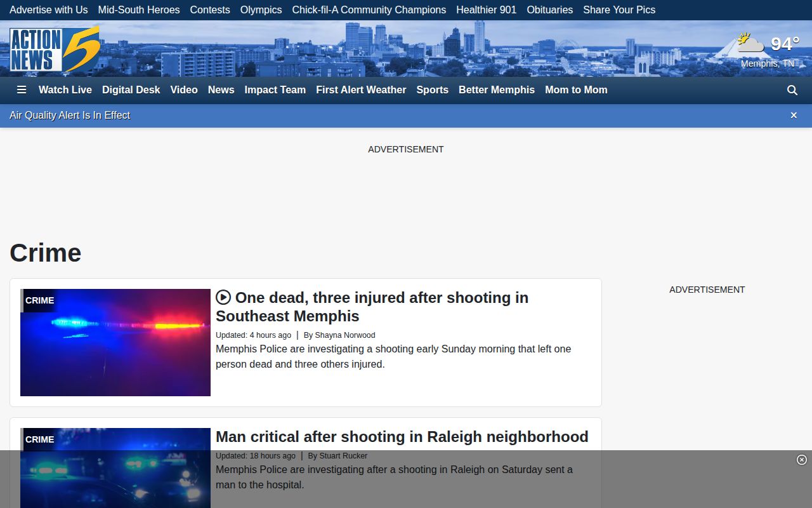Viewport: 812px width, 508px height.
Task: Open Healthier 901 link
Action: click(x=487, y=10)
